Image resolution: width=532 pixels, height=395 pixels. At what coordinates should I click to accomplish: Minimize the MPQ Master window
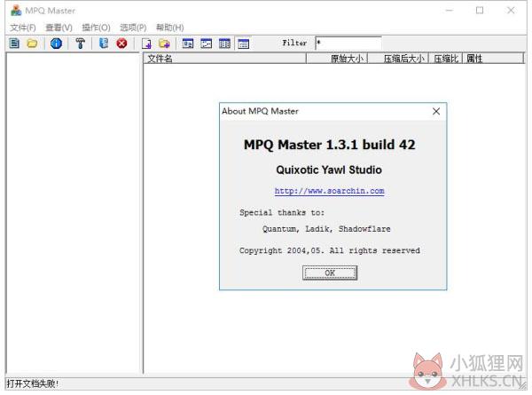[450, 11]
